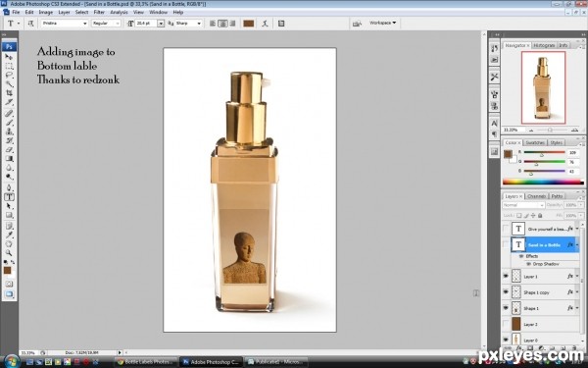
Task: Select the Rectangle shape tool
Action: 9,215
